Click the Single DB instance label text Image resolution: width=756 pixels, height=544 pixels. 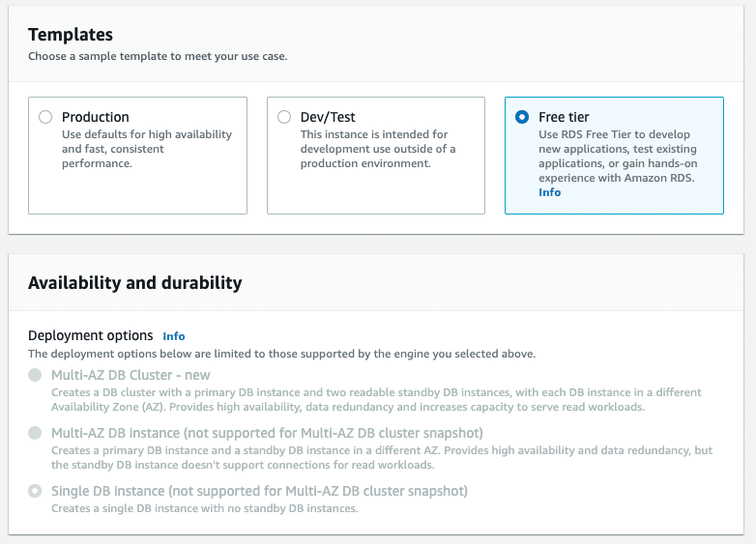(259, 491)
